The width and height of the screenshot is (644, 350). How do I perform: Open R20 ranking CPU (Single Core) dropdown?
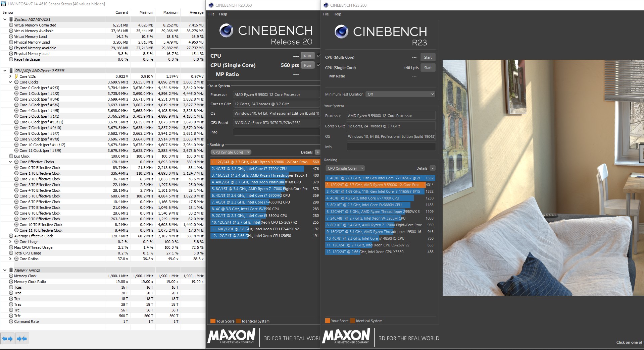231,152
